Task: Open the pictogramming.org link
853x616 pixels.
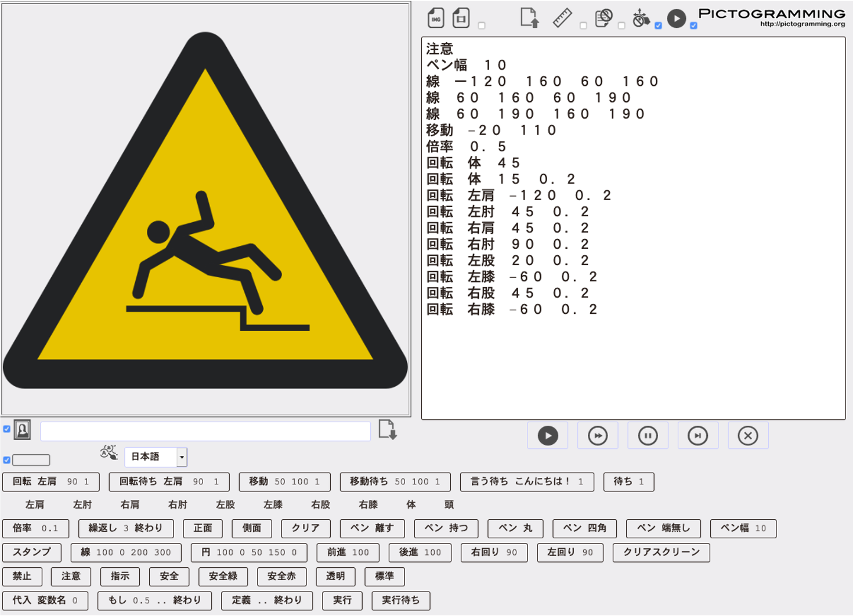Action: click(803, 24)
